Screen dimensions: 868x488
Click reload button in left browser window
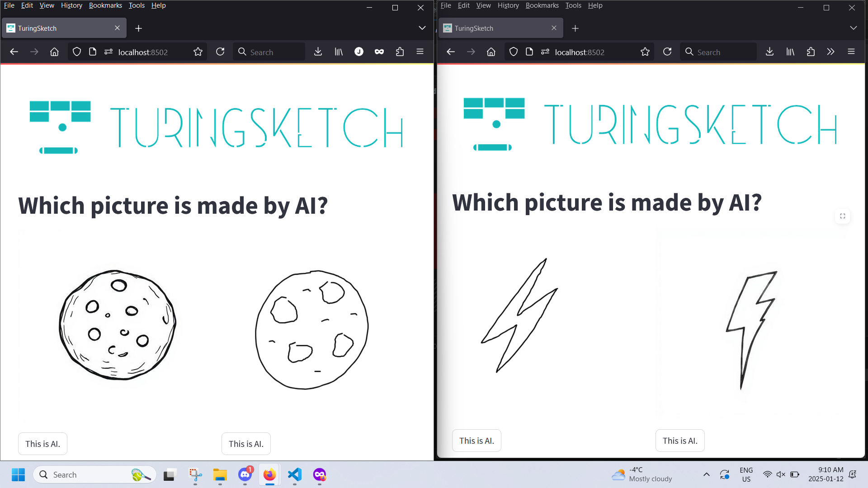[220, 52]
